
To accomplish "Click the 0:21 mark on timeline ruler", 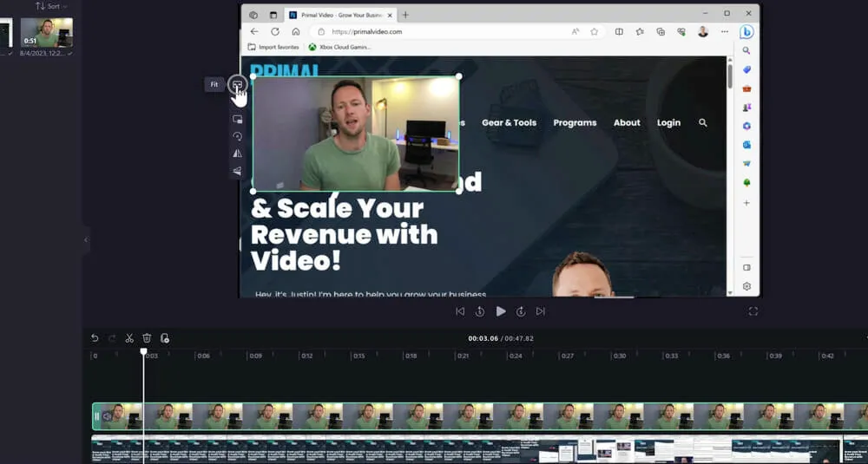I will [462, 356].
